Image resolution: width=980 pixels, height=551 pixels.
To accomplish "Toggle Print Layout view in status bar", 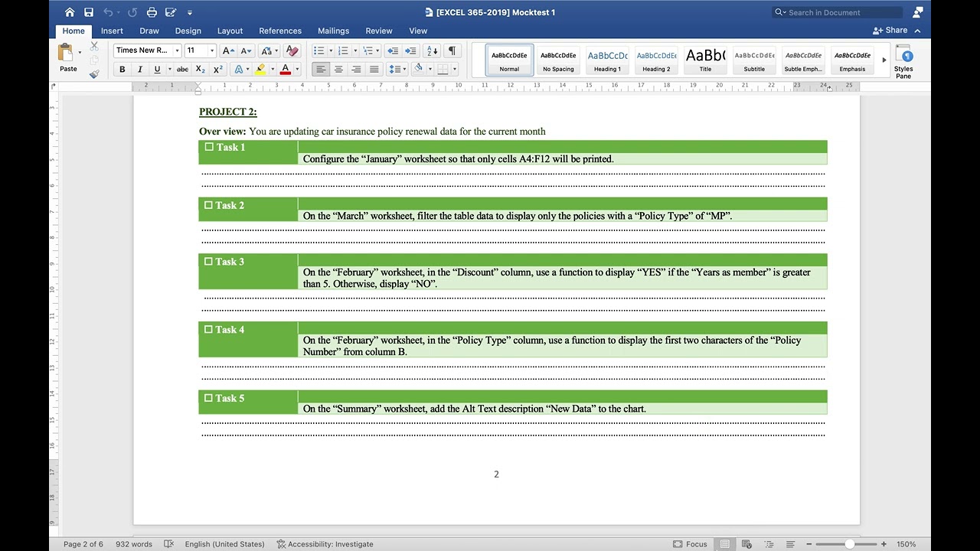I will 724,544.
